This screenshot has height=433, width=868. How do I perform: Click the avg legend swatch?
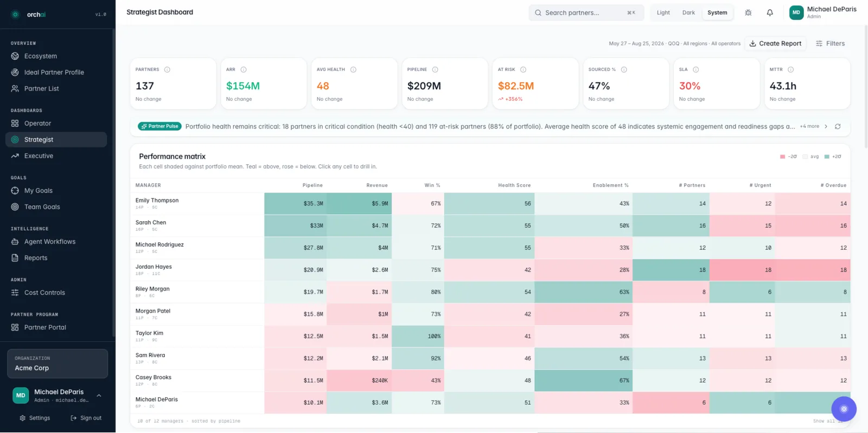[805, 157]
